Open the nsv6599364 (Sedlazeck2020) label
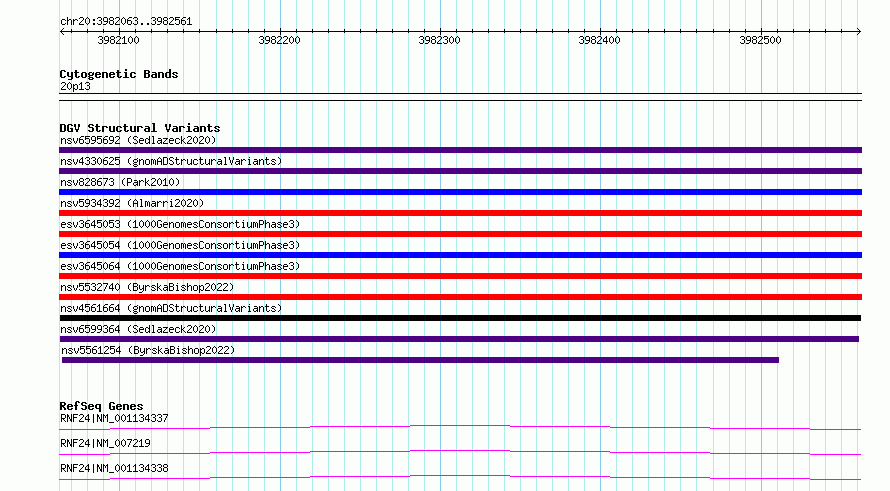Screen dimensions: 890x491 138,329
